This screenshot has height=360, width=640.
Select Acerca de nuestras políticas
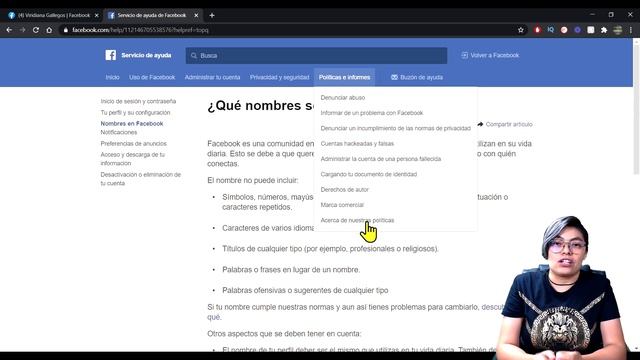click(357, 220)
